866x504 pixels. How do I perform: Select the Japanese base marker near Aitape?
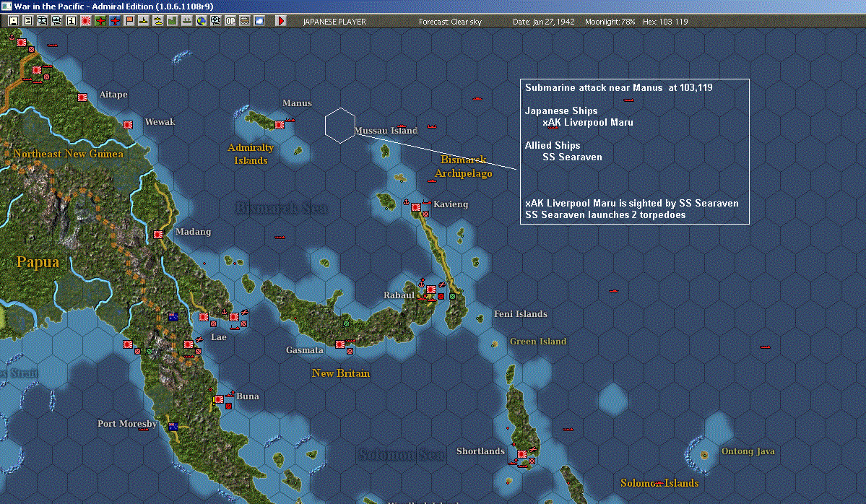[82, 97]
